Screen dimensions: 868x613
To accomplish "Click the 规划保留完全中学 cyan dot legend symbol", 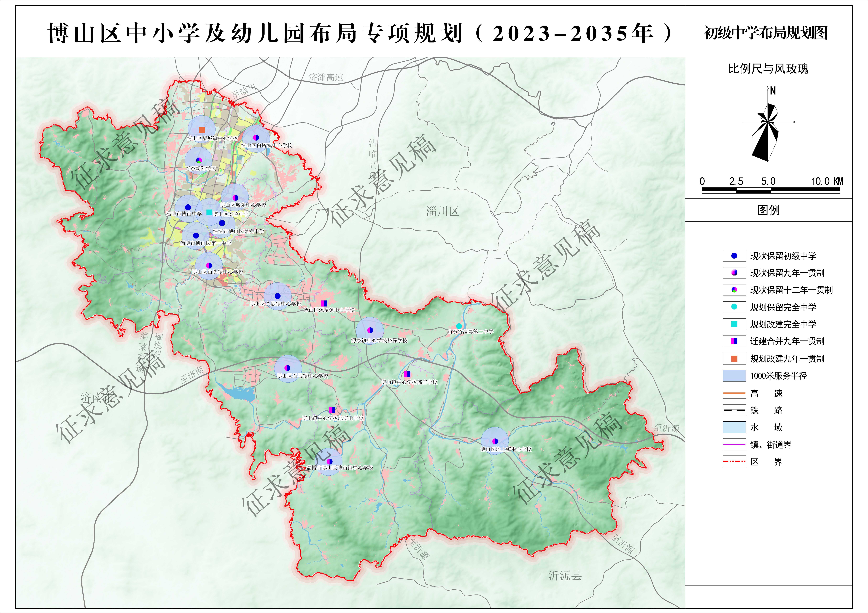I will point(734,307).
